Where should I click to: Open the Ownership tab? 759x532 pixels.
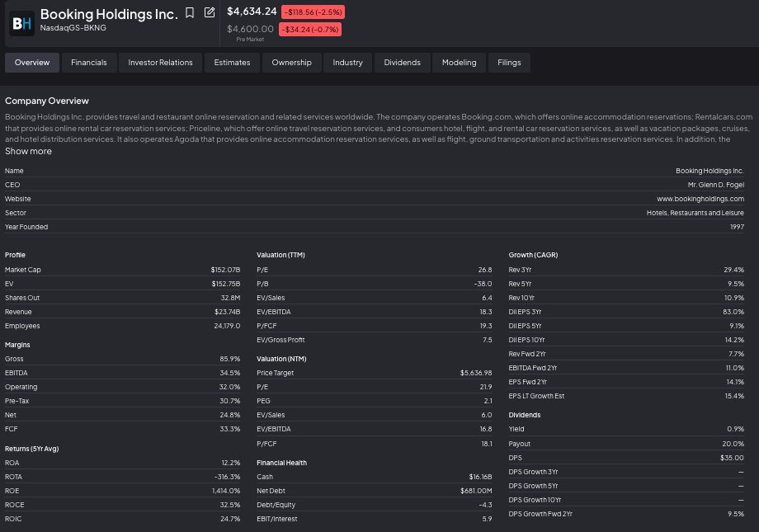click(291, 63)
